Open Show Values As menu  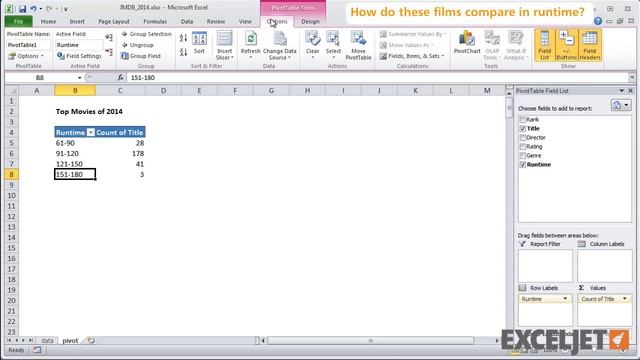pos(407,45)
